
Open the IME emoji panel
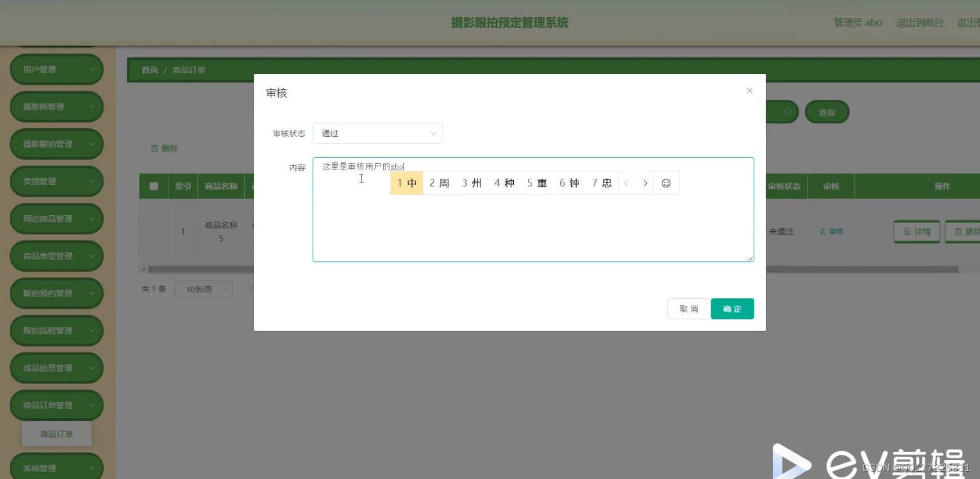pos(666,183)
